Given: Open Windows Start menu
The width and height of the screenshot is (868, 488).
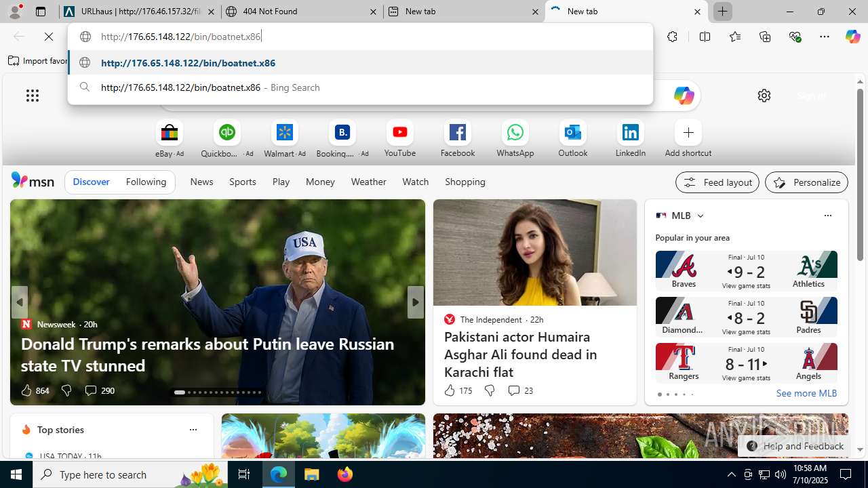Looking at the screenshot, I should 16,474.
